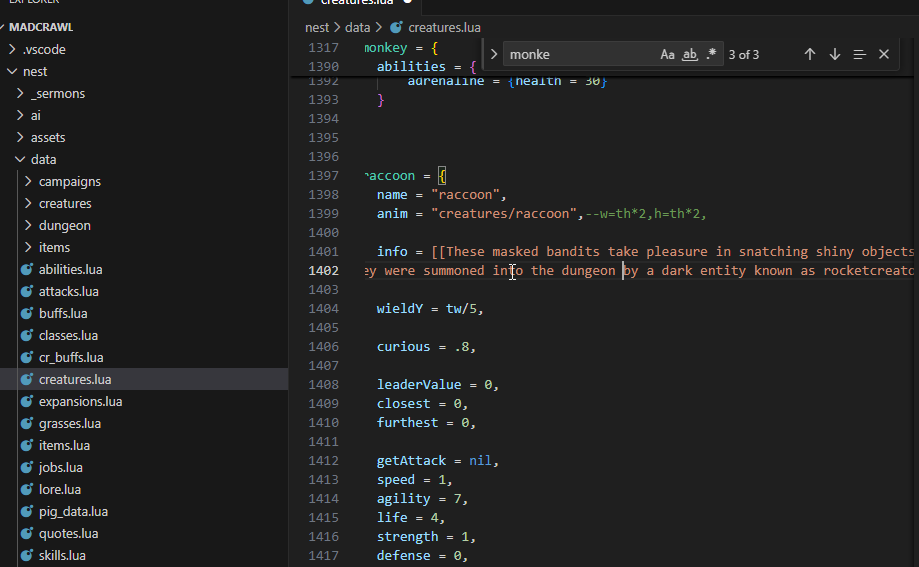Jump to next match with down arrow

[x=835, y=54]
